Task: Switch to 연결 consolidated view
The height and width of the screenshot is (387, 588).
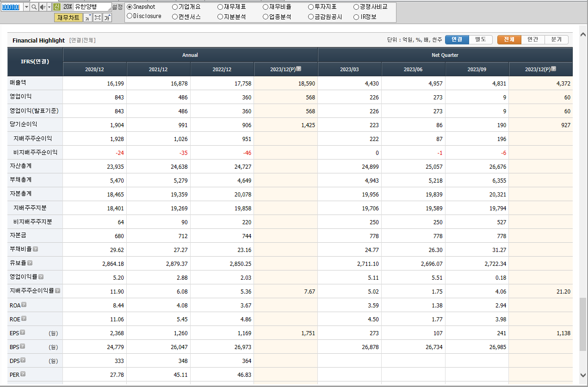Action: (x=457, y=40)
